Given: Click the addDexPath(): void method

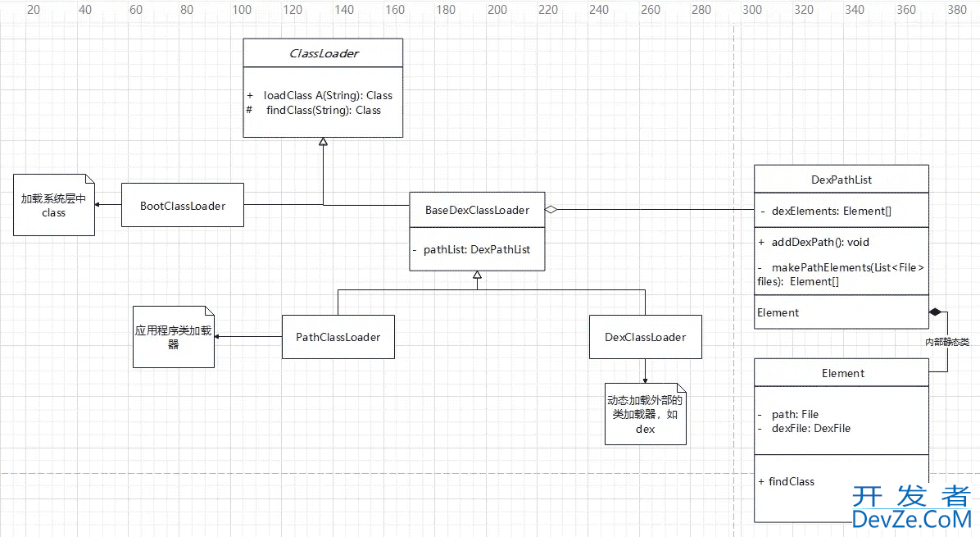Looking at the screenshot, I should coord(820,242).
